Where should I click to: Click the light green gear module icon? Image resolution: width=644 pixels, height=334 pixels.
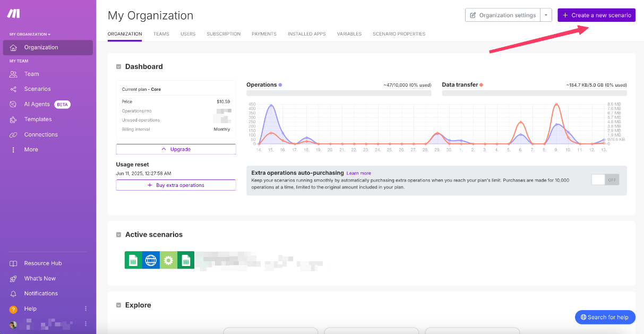168,260
